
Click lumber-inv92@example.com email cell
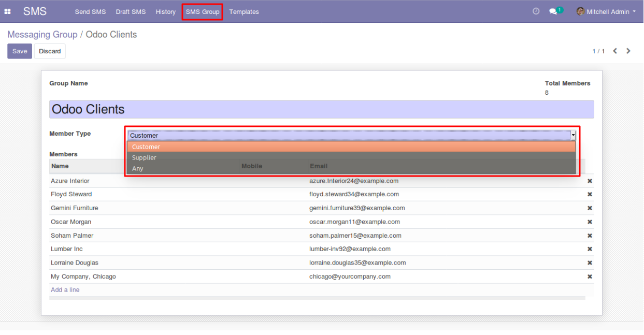(350, 249)
